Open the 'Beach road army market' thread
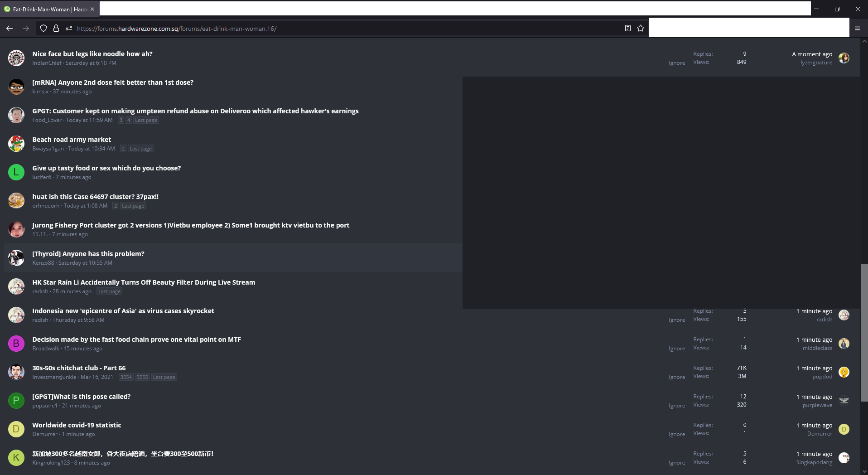Image resolution: width=868 pixels, height=475 pixels. pos(72,140)
